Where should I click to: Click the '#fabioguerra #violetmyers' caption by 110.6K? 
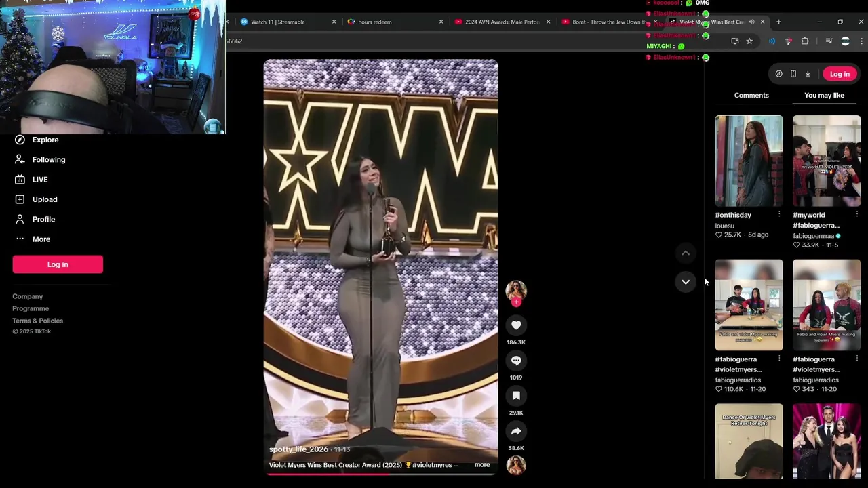pyautogui.click(x=738, y=364)
